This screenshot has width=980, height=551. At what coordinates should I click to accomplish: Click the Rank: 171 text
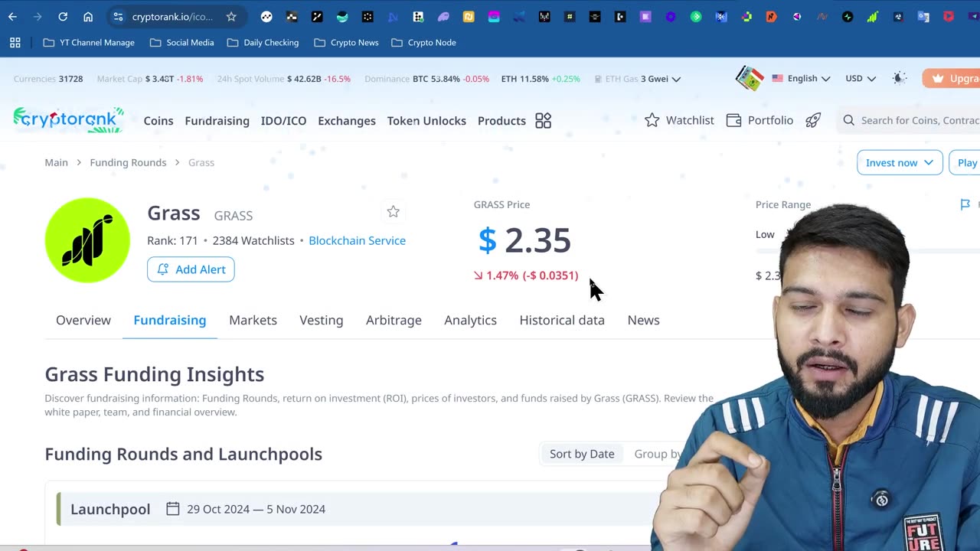click(172, 240)
